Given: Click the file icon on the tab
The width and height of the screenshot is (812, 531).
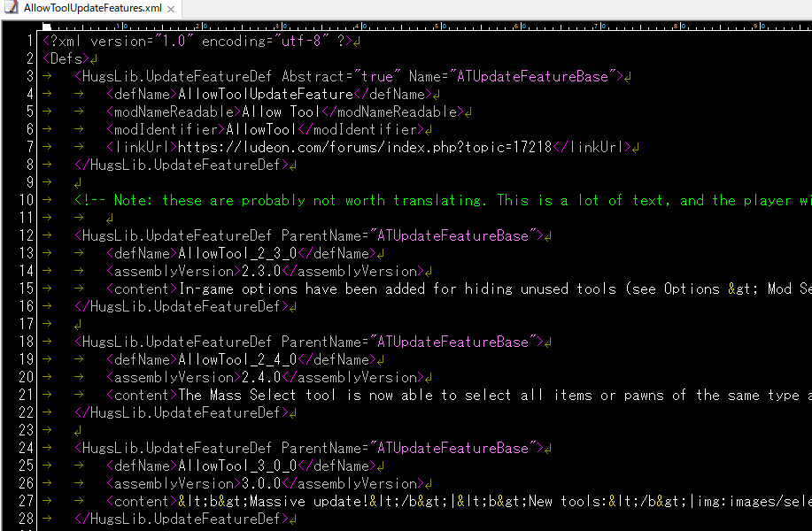Looking at the screenshot, I should pyautogui.click(x=11, y=7).
